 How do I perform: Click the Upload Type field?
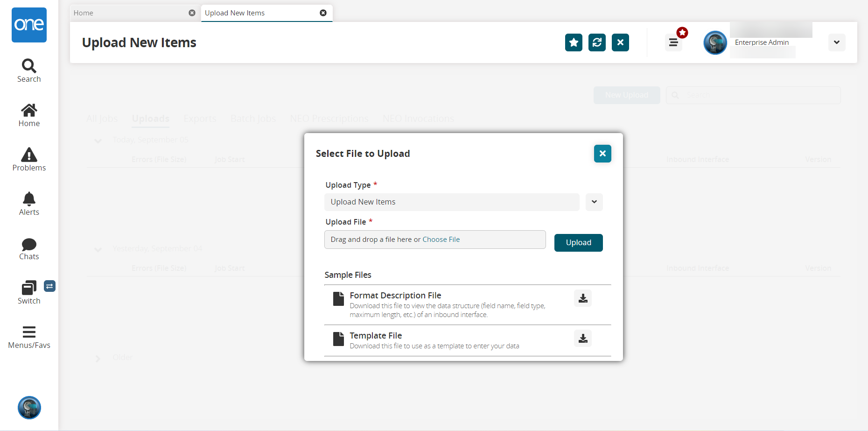[452, 202]
